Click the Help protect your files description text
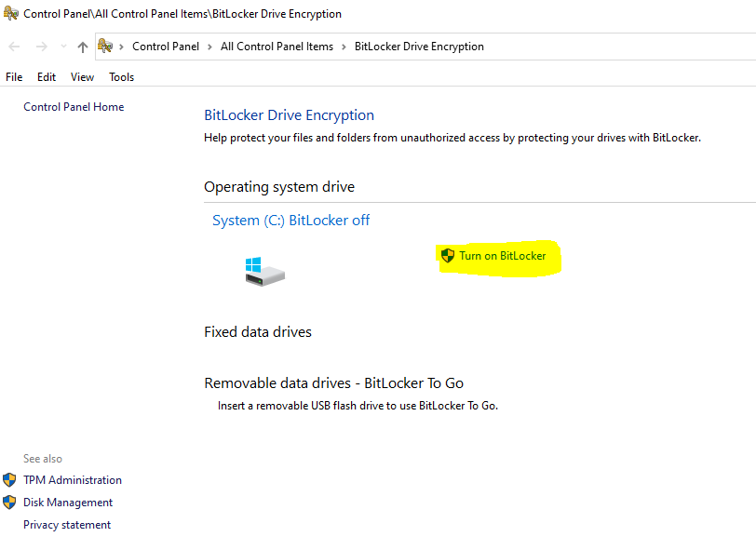This screenshot has width=756, height=550. 452,138
